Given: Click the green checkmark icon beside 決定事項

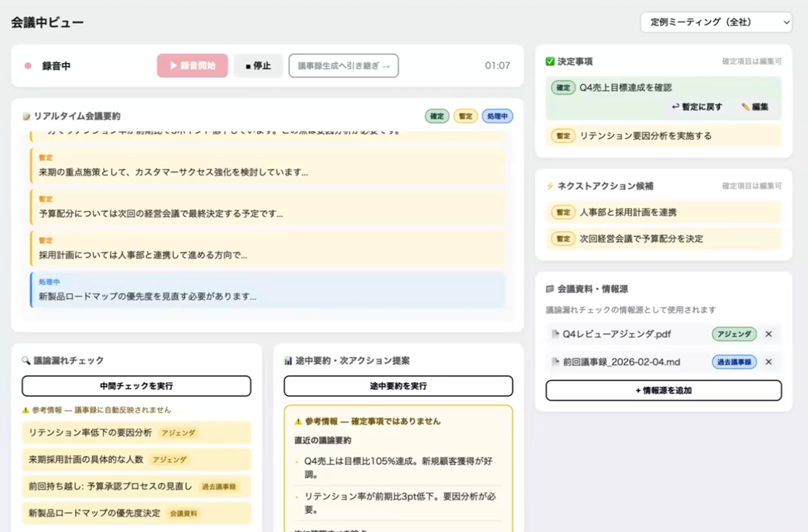Looking at the screenshot, I should coord(550,61).
